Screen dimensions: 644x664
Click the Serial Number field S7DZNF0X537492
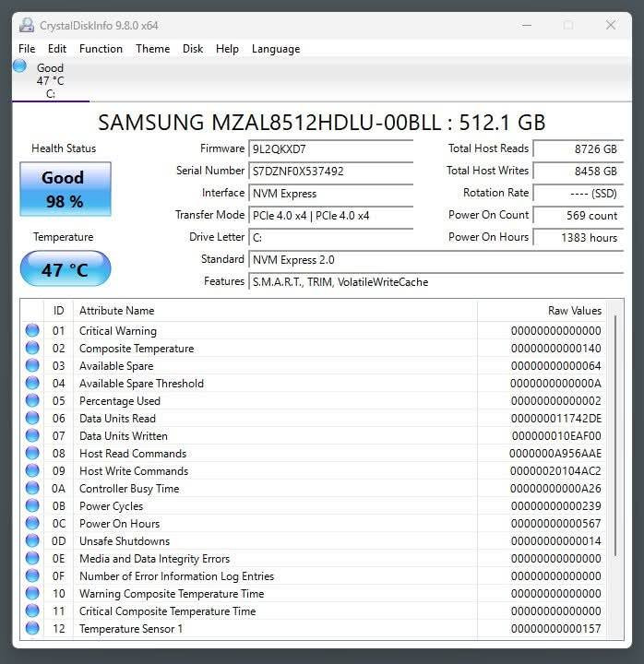coord(331,172)
